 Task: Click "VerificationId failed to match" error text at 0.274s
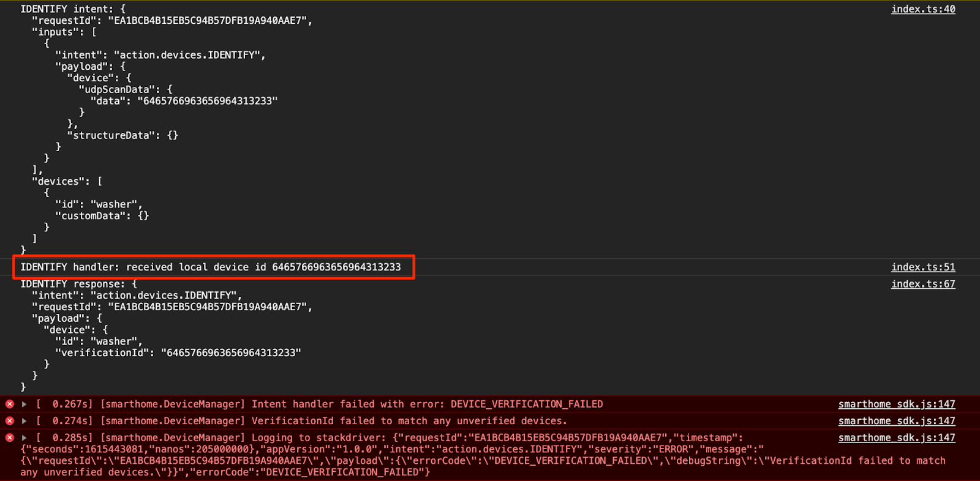click(409, 421)
